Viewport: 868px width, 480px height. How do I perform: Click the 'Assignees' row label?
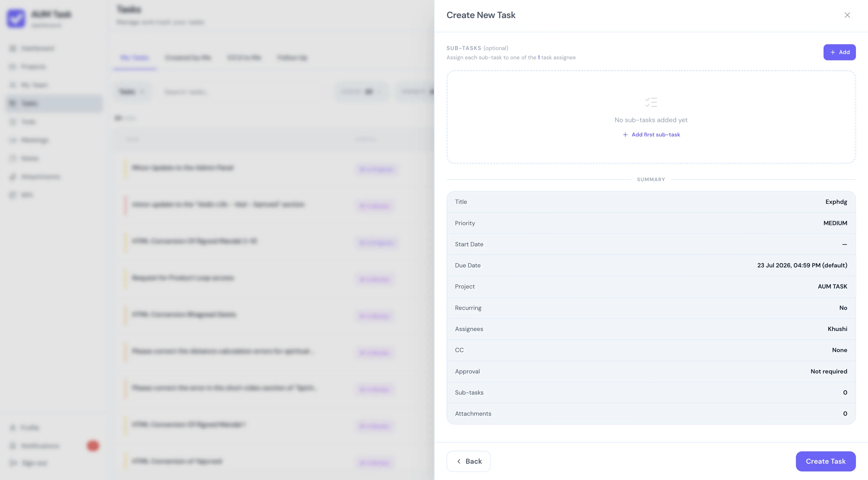pyautogui.click(x=469, y=329)
